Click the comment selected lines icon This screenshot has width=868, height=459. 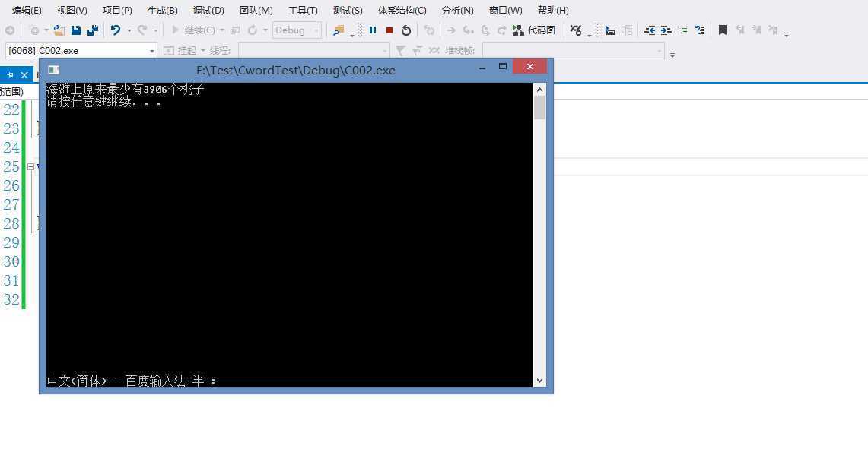(683, 30)
